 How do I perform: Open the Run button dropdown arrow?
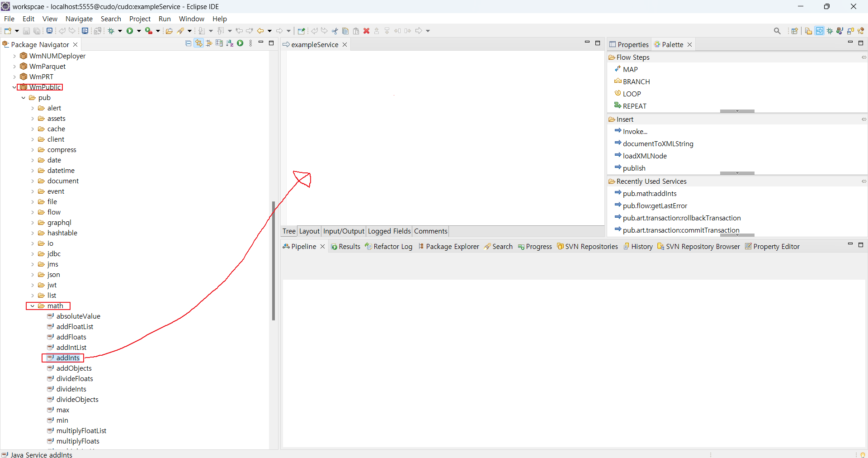(x=139, y=31)
